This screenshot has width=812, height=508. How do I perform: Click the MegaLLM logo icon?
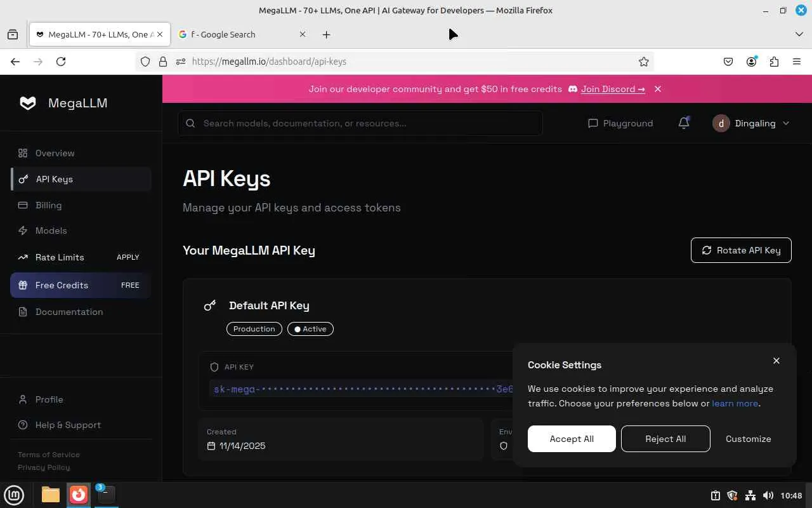(x=27, y=103)
